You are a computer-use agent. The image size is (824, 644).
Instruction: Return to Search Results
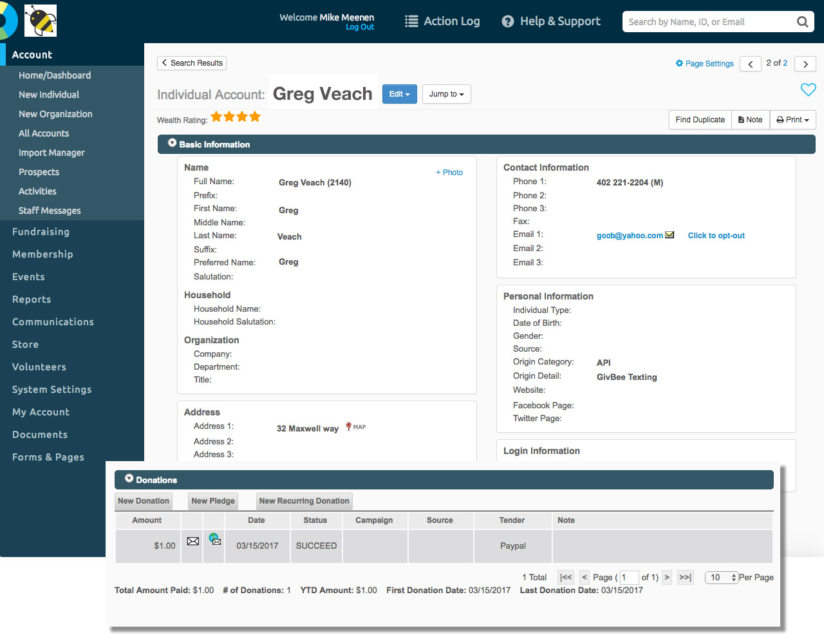point(192,63)
